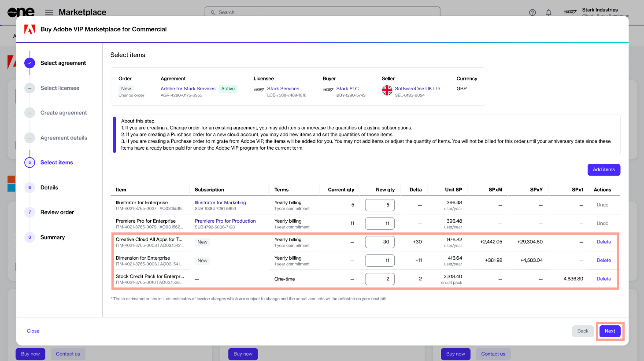Edit new quantity for Dimension for Enterprise

[380, 260]
